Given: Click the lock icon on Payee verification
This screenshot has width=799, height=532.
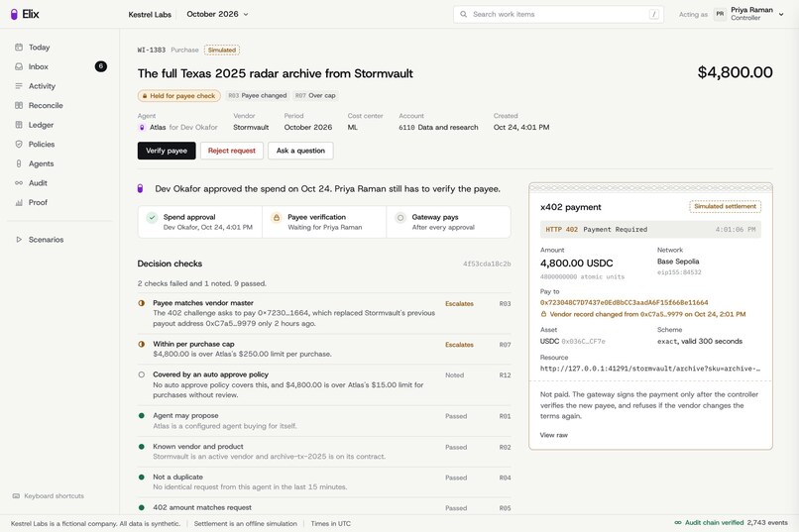Looking at the screenshot, I should 277,218.
